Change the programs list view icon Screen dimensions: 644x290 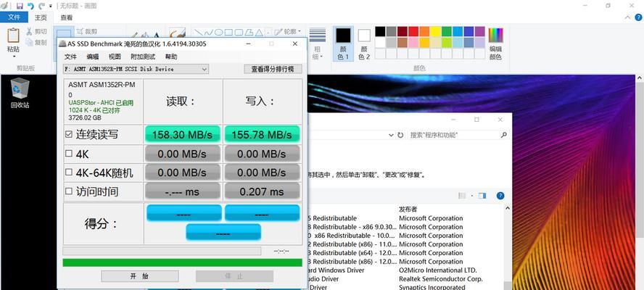462,196
